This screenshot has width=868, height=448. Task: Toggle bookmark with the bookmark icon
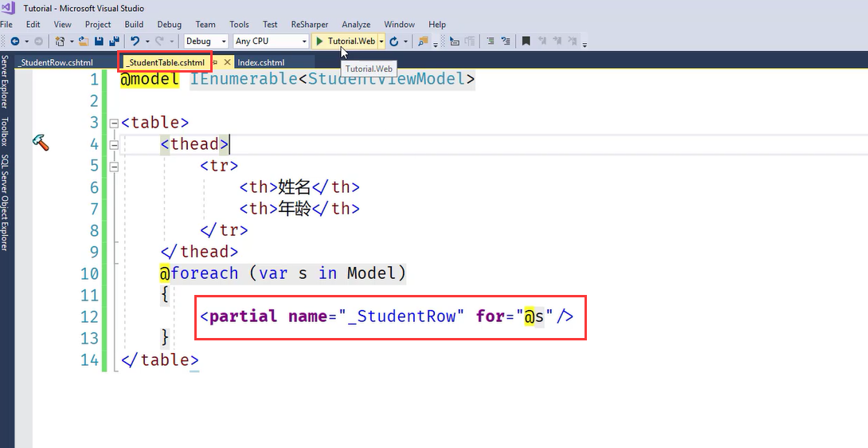(x=526, y=41)
